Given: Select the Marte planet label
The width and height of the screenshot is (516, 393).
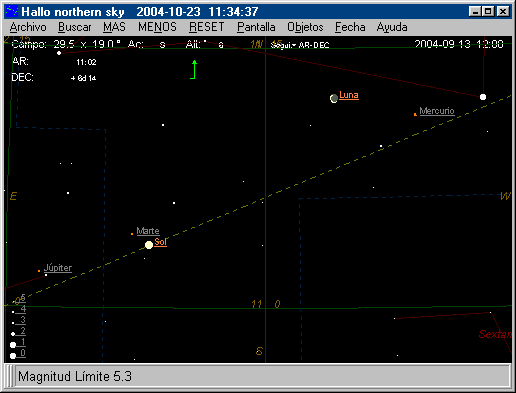Looking at the screenshot, I should coord(148,231).
